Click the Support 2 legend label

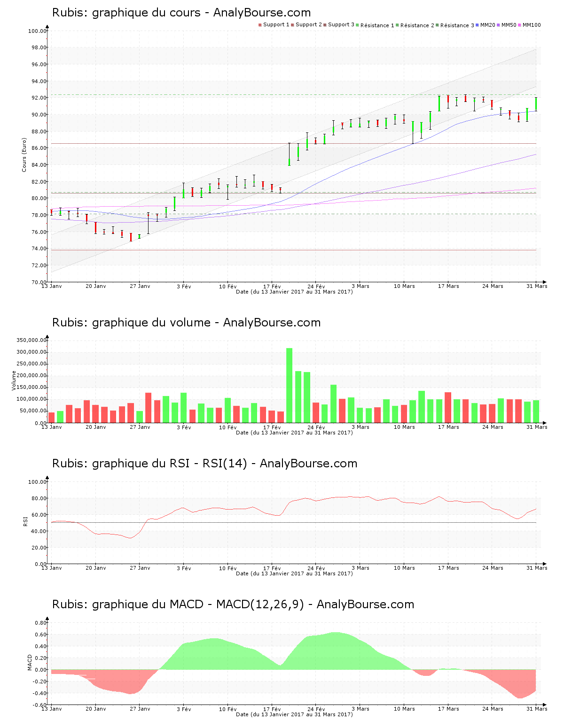(x=309, y=25)
